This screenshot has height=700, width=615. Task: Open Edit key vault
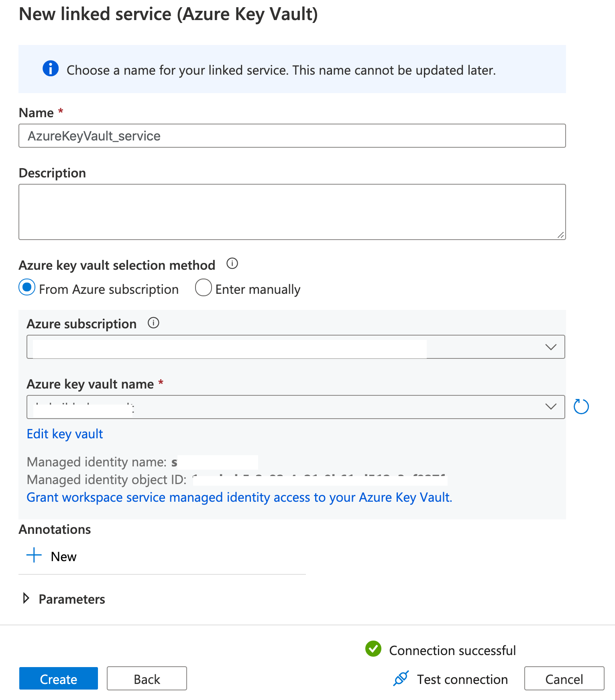pyautogui.click(x=64, y=433)
